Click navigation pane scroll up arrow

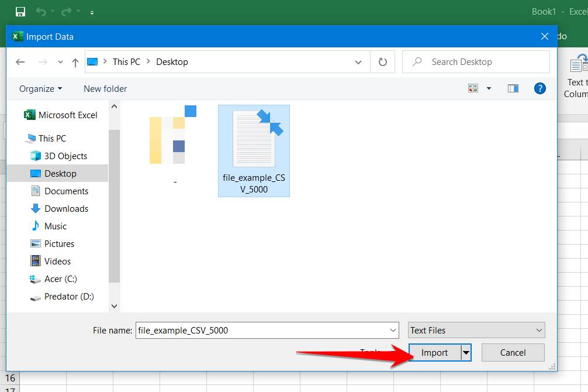tap(115, 106)
